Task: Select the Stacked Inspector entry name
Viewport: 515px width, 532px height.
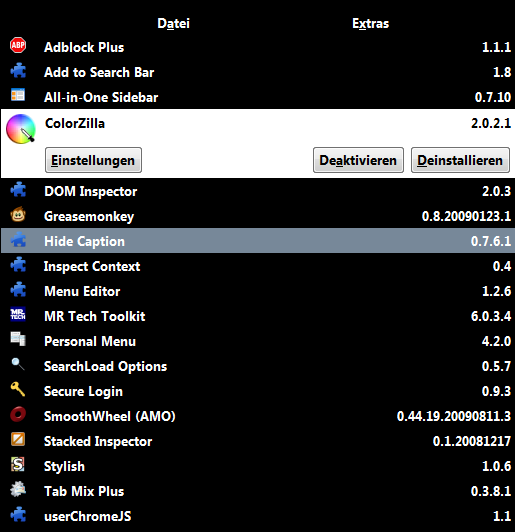Action: 98,441
